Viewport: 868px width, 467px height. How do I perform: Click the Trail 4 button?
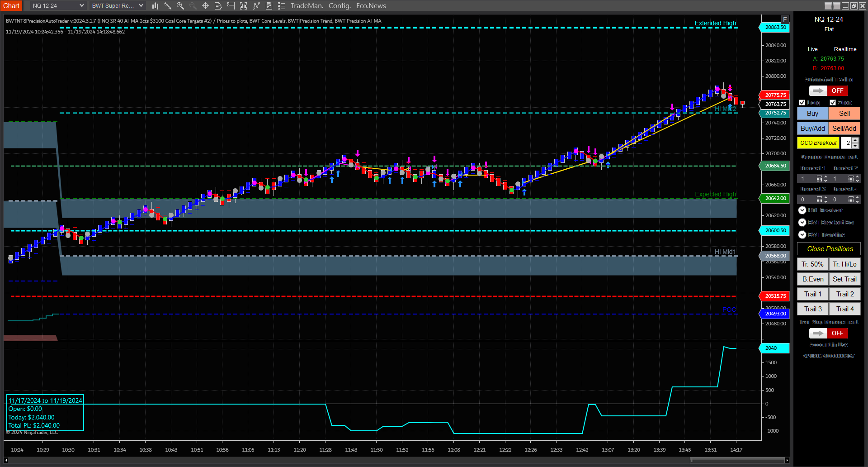pos(844,309)
